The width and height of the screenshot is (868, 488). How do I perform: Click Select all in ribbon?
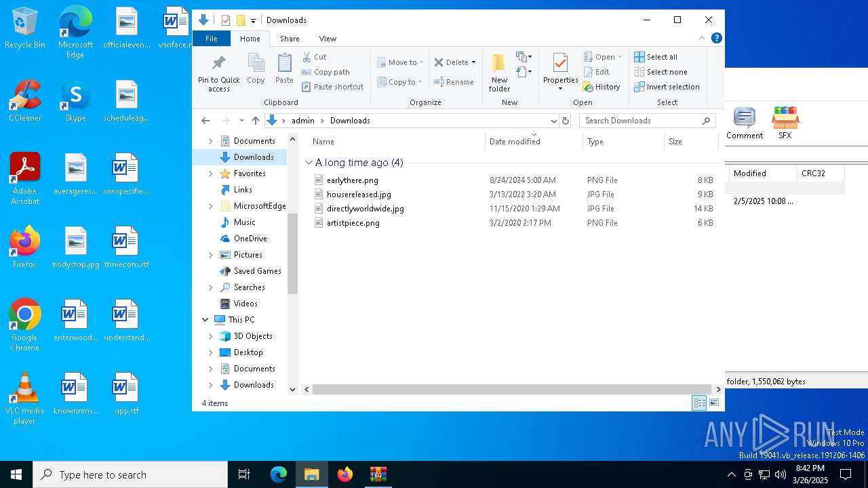(x=656, y=57)
